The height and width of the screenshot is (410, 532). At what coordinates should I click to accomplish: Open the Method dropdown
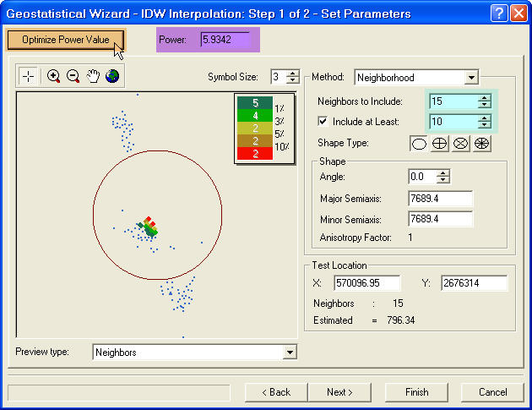(470, 78)
